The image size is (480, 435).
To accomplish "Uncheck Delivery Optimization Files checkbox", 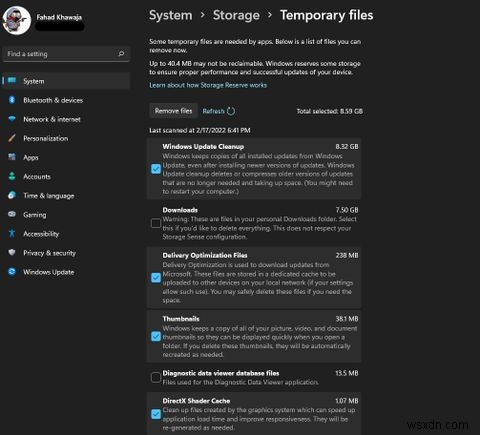I will [x=156, y=277].
